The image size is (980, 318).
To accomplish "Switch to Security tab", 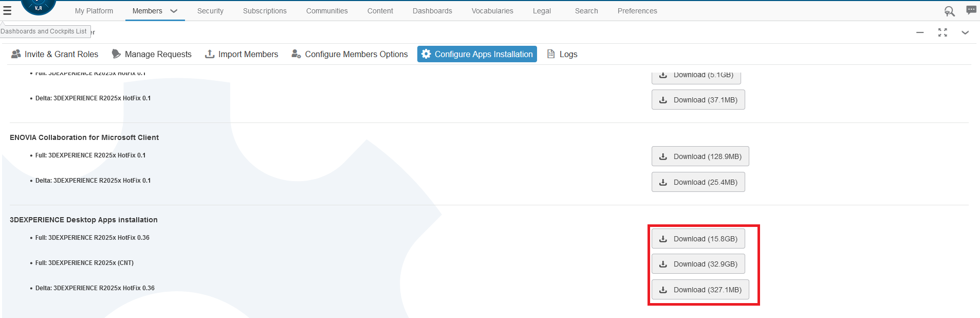I will coord(210,11).
